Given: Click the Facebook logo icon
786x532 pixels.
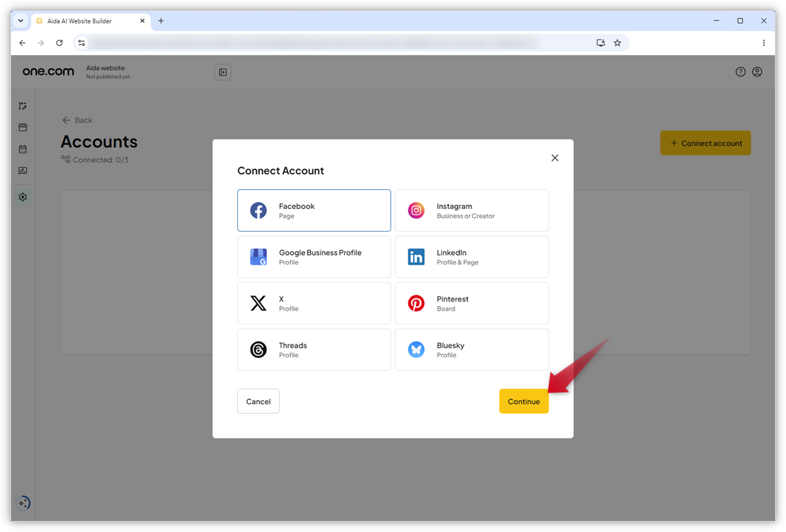Looking at the screenshot, I should point(258,210).
